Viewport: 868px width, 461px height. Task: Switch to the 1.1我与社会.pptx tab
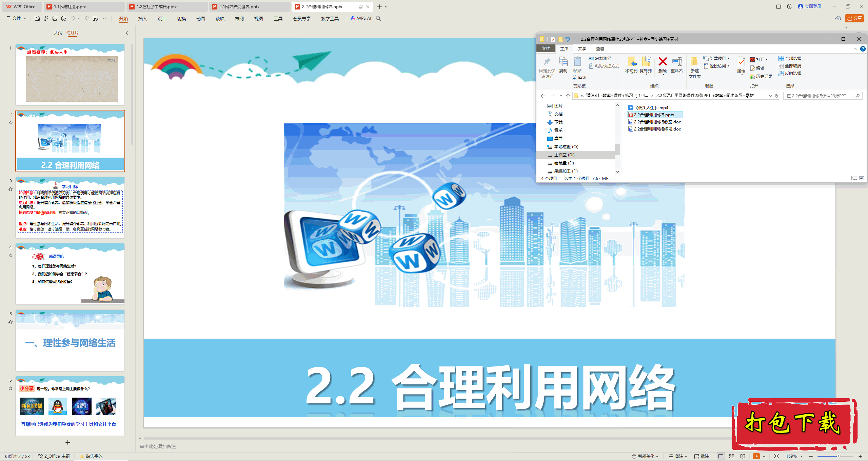(x=85, y=6)
